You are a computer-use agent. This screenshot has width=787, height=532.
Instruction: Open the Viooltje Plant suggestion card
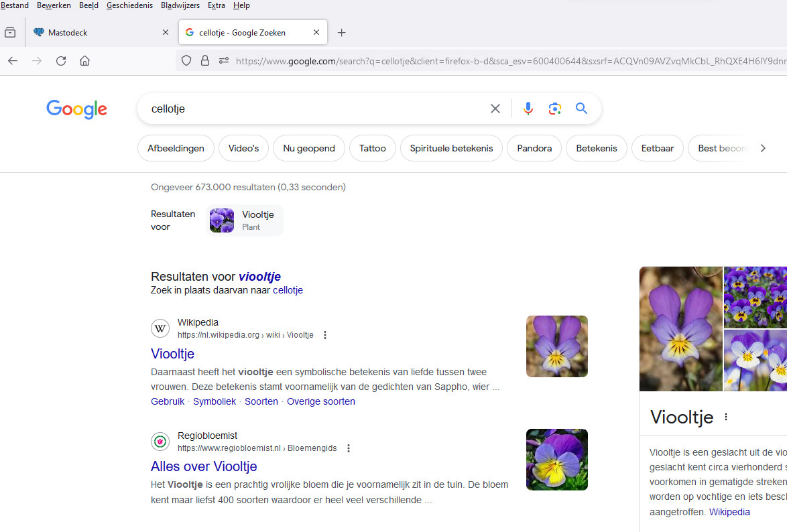pos(245,220)
